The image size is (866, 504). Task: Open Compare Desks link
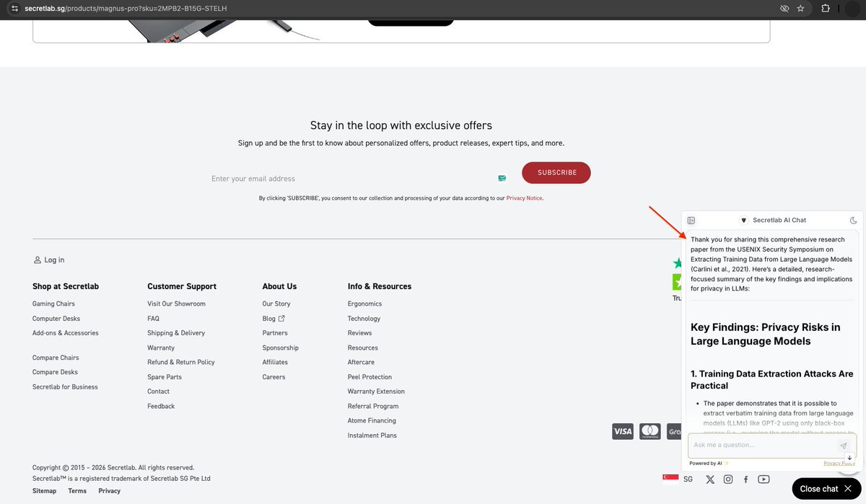click(x=55, y=372)
